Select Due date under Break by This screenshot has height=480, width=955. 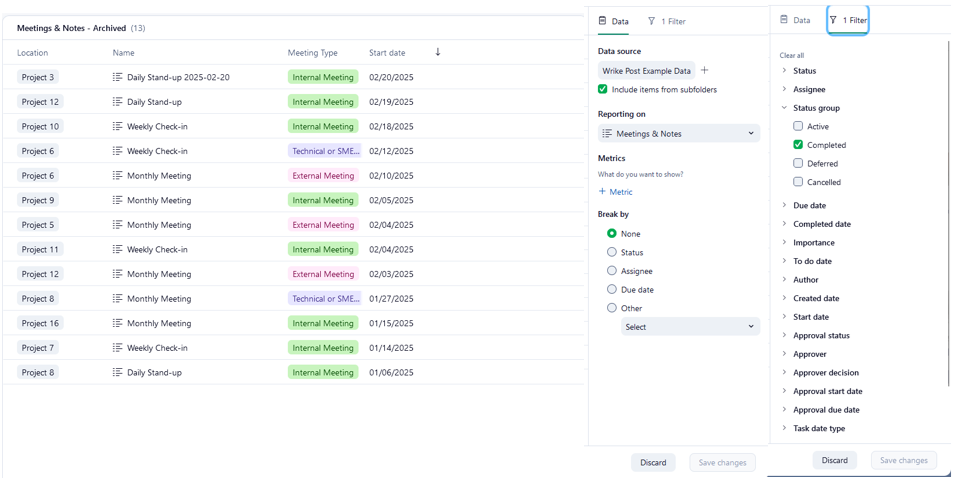[x=612, y=290]
